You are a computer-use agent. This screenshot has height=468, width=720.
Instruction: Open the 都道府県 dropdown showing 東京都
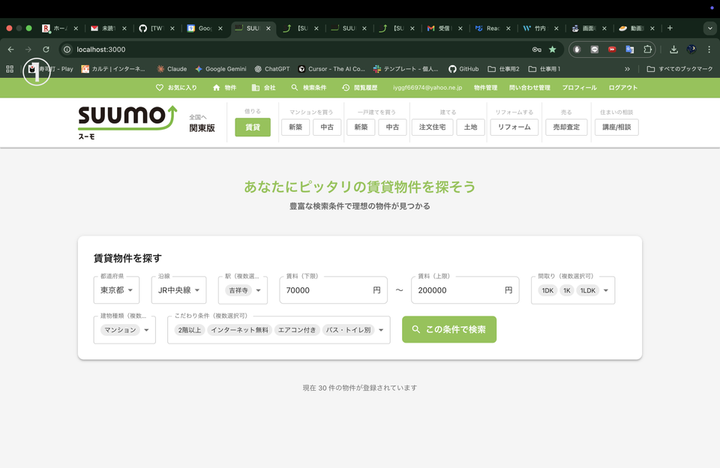pyautogui.click(x=116, y=290)
